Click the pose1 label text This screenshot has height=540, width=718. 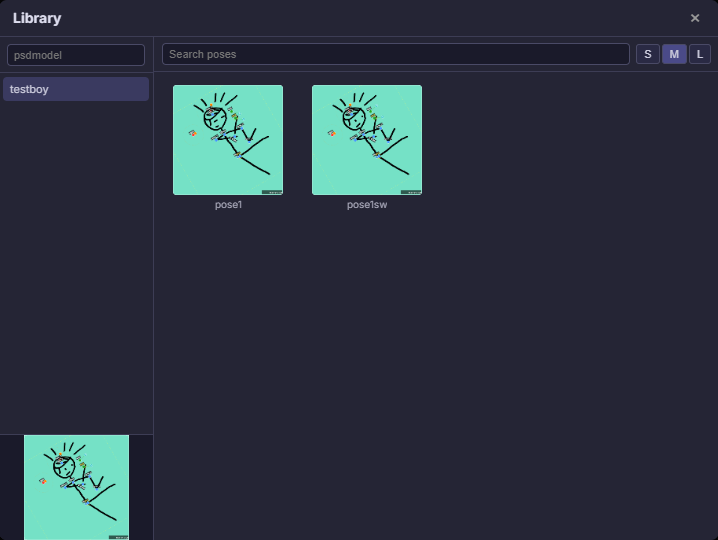pyautogui.click(x=228, y=205)
